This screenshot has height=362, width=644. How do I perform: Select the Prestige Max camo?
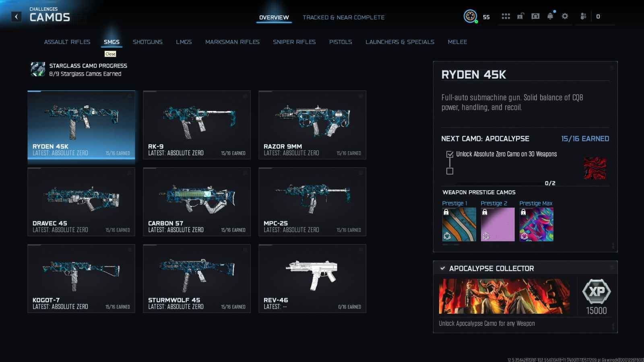click(x=536, y=224)
